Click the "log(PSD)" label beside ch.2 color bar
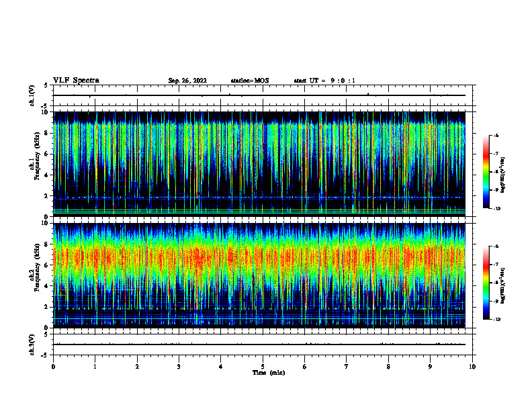 coord(503,285)
